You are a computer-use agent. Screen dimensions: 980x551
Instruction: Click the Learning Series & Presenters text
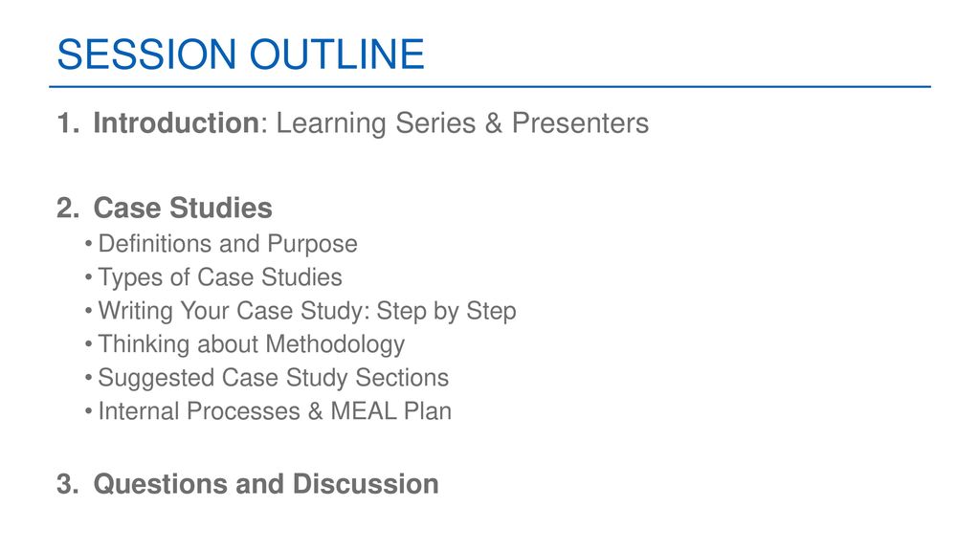[x=462, y=123]
